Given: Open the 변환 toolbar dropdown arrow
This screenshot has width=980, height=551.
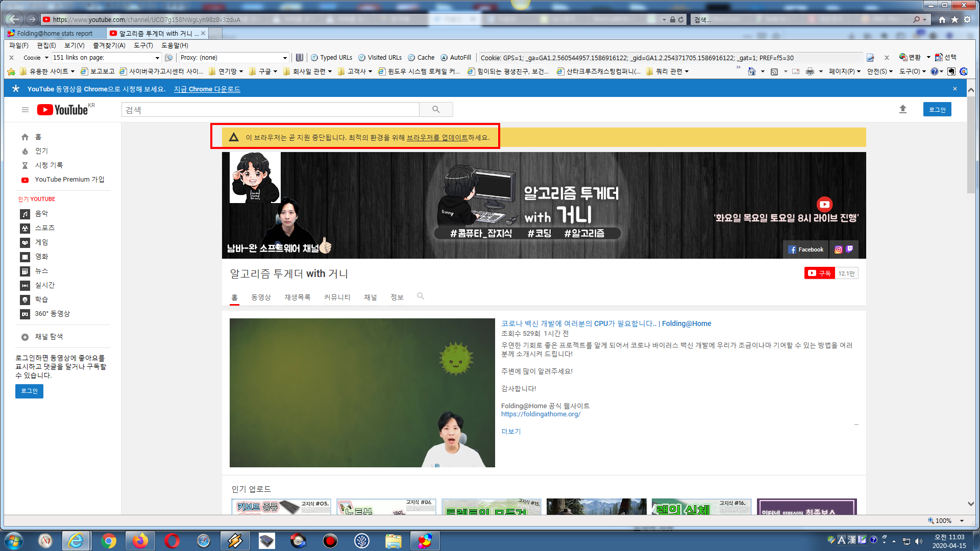Looking at the screenshot, I should pos(928,57).
